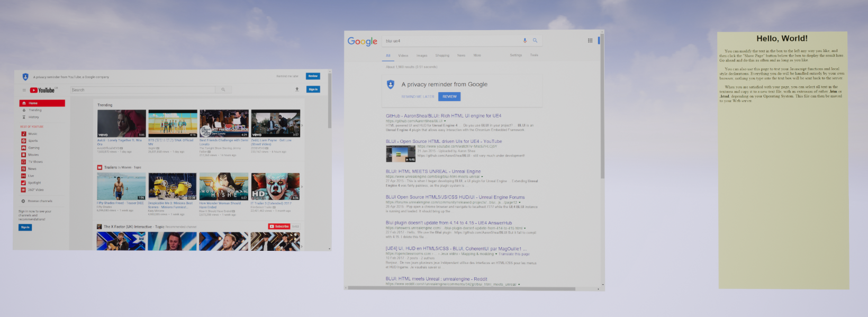Click Google privacy reminder shield icon

(391, 84)
